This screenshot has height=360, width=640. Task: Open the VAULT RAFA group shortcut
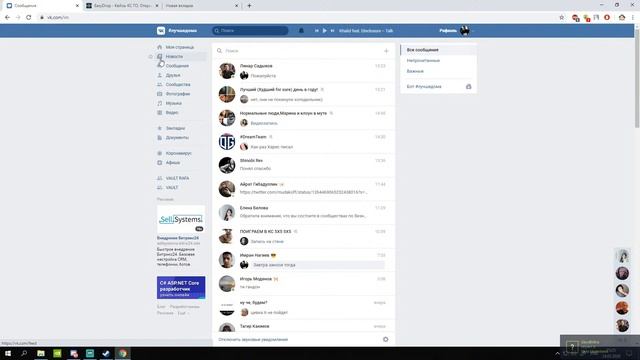[x=177, y=178]
